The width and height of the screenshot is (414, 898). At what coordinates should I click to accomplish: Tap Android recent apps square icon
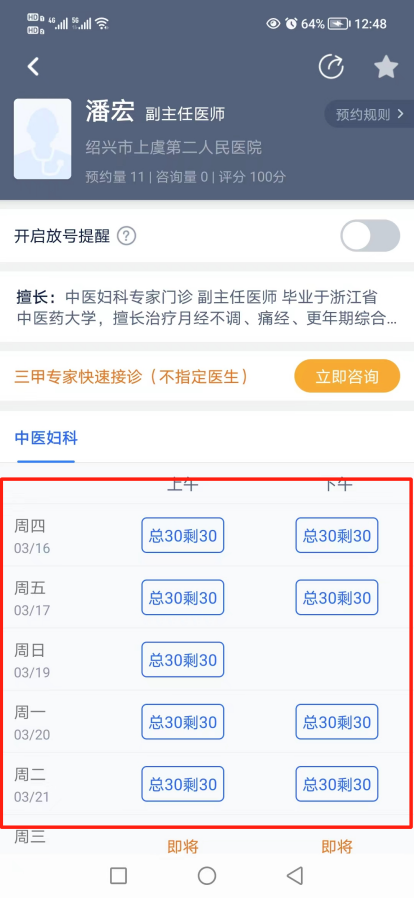(x=118, y=875)
